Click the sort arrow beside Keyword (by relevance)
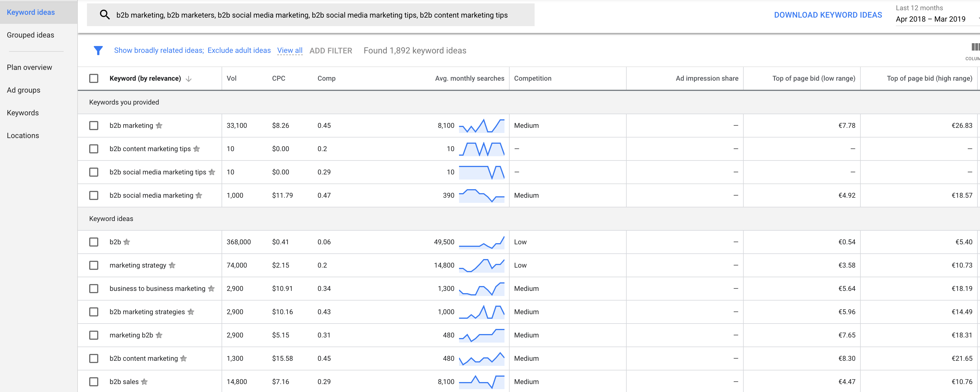Image resolution: width=980 pixels, height=392 pixels. coord(188,79)
